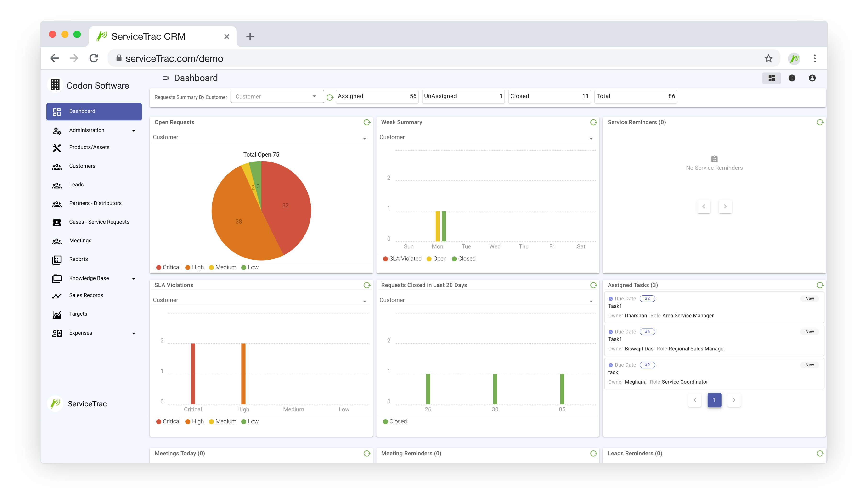Select the Sales Records icon
This screenshot has height=504, width=868.
point(57,295)
